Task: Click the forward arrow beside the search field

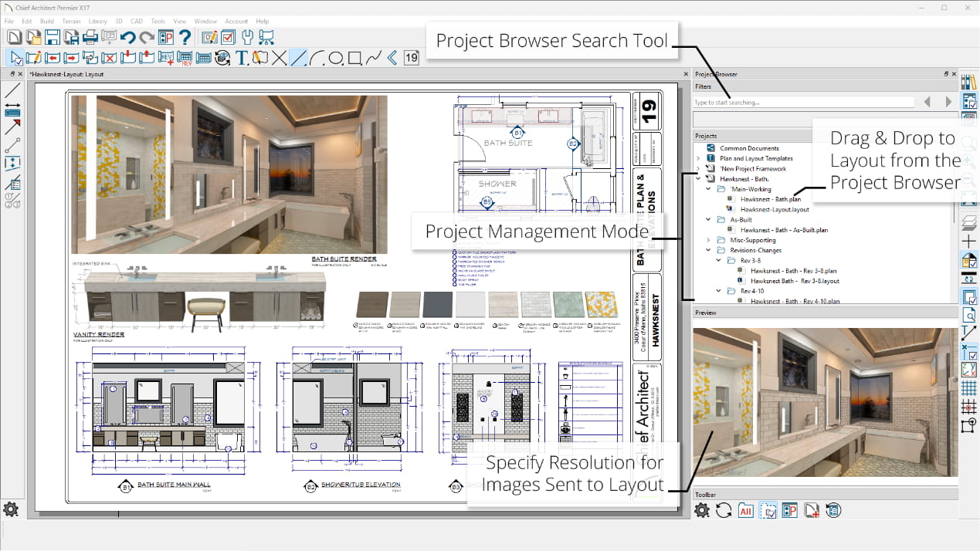Action: [x=948, y=100]
